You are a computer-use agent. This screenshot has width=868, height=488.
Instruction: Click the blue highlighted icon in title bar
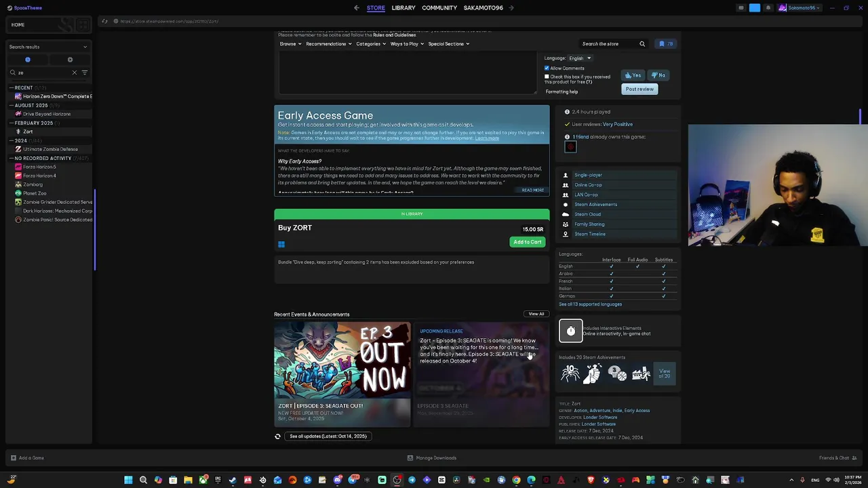[x=755, y=8]
